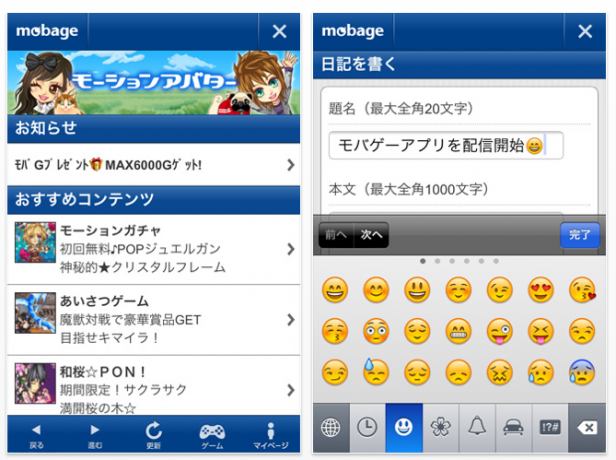
Task: Show recent emoji clock tab
Action: [x=367, y=427]
